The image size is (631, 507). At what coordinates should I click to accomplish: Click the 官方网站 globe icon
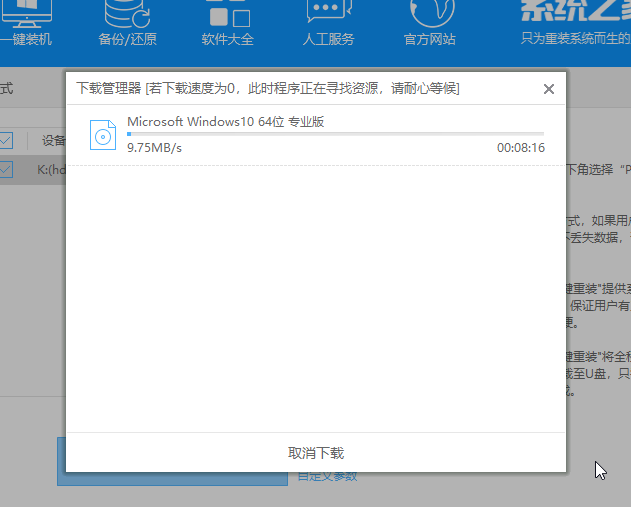(x=429, y=12)
